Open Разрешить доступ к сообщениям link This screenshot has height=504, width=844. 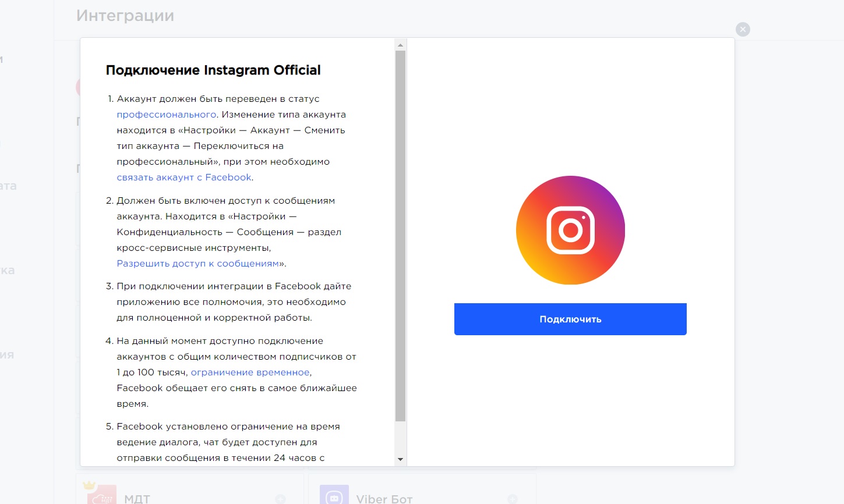click(197, 264)
